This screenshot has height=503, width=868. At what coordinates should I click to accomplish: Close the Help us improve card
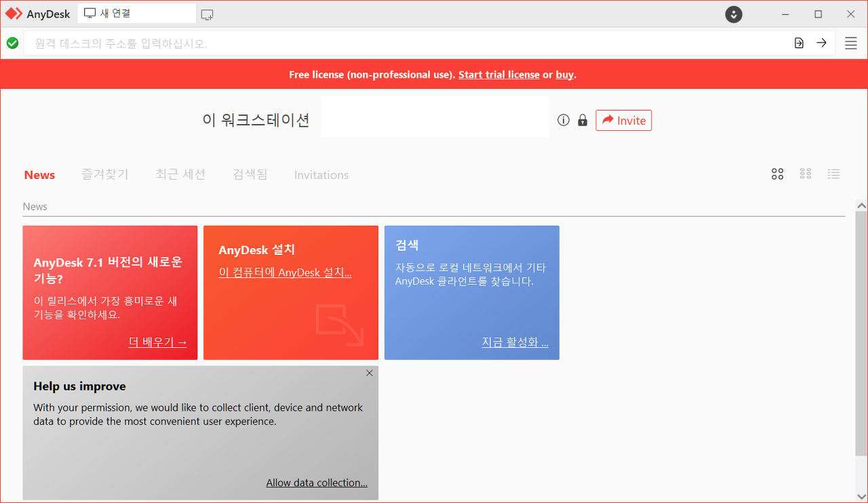370,373
